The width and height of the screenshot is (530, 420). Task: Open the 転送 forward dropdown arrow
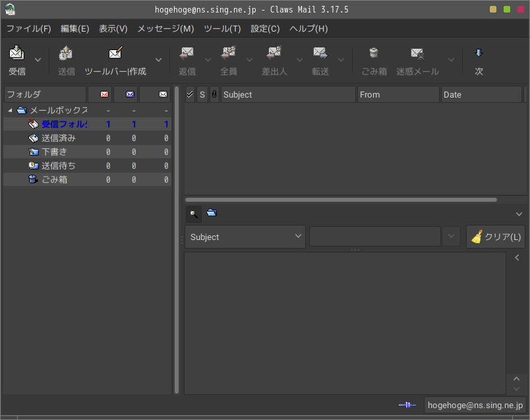point(341,60)
